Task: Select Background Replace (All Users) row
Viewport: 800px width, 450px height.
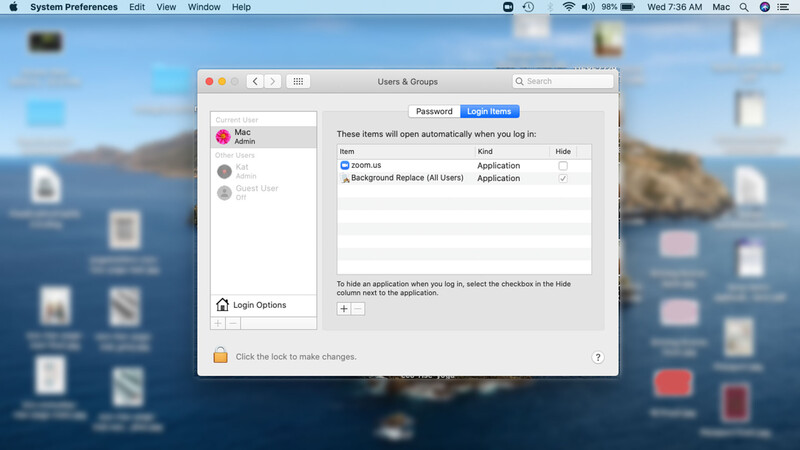Action: (464, 178)
